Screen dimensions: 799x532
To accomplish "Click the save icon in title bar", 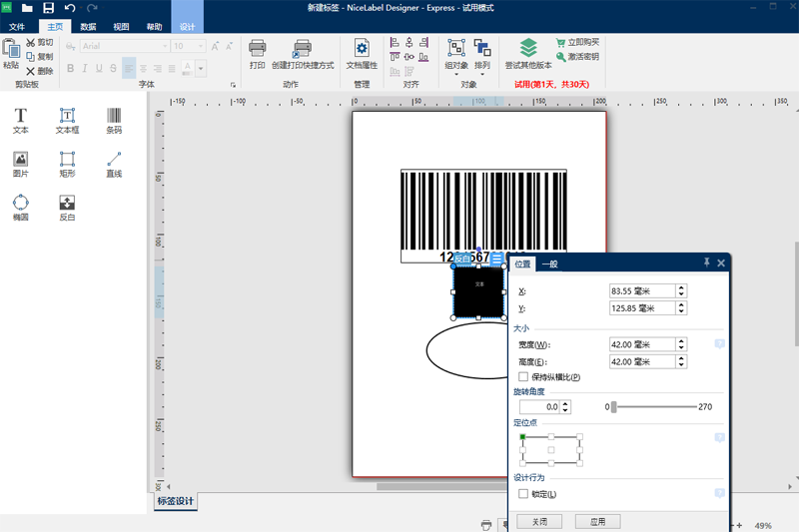I will 48,8.
